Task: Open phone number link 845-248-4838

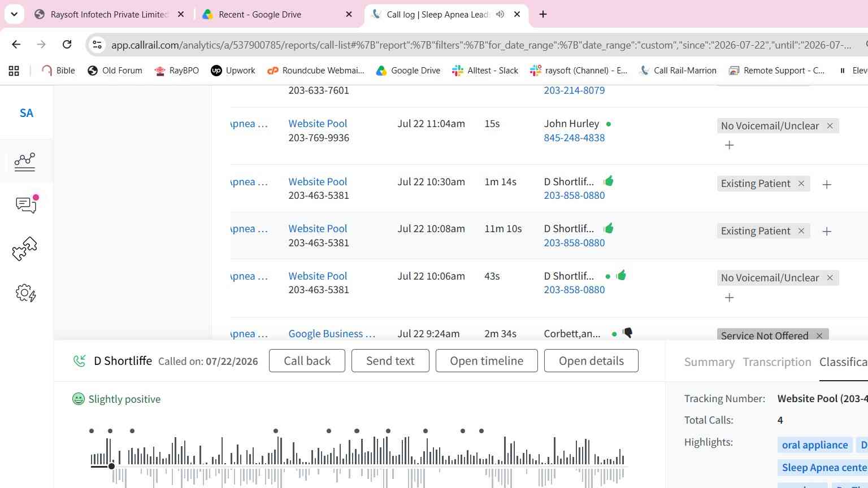Action: [574, 138]
